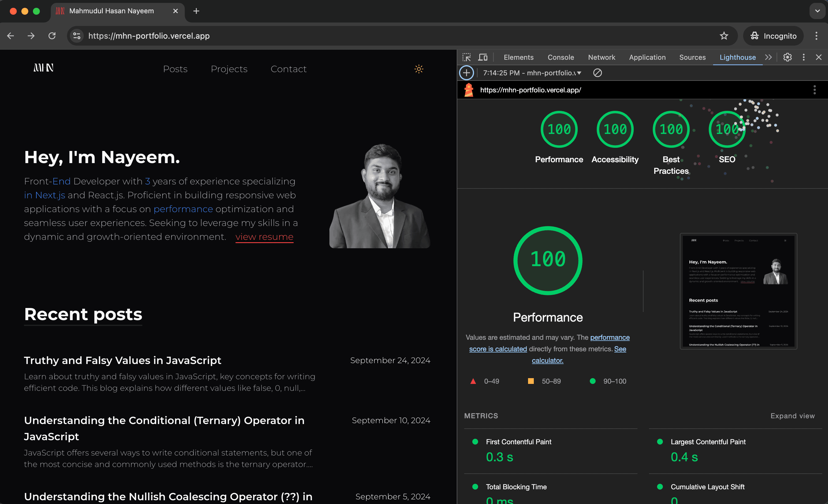Activate the DevTools inspect element icon
The width and height of the screenshot is (828, 504).
(x=467, y=57)
